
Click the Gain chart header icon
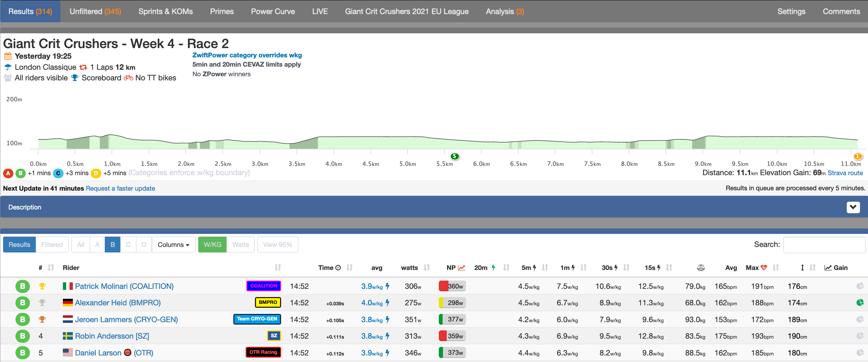click(828, 268)
